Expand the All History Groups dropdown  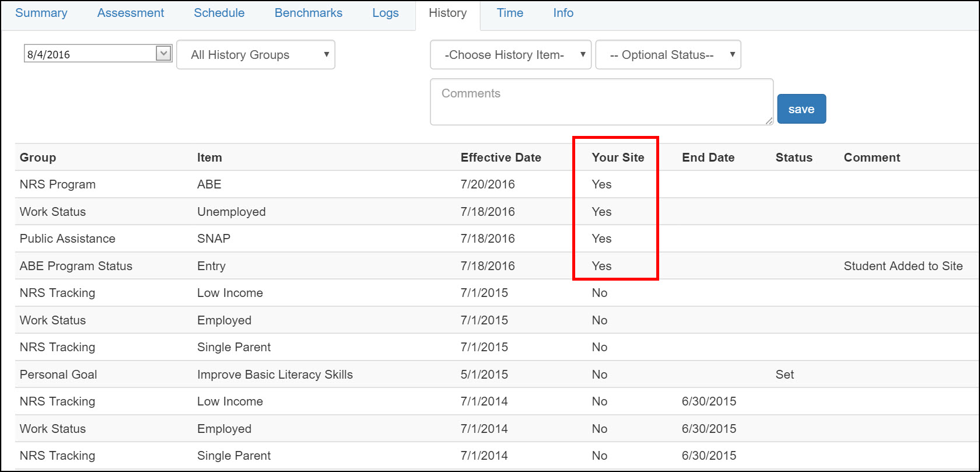point(256,55)
